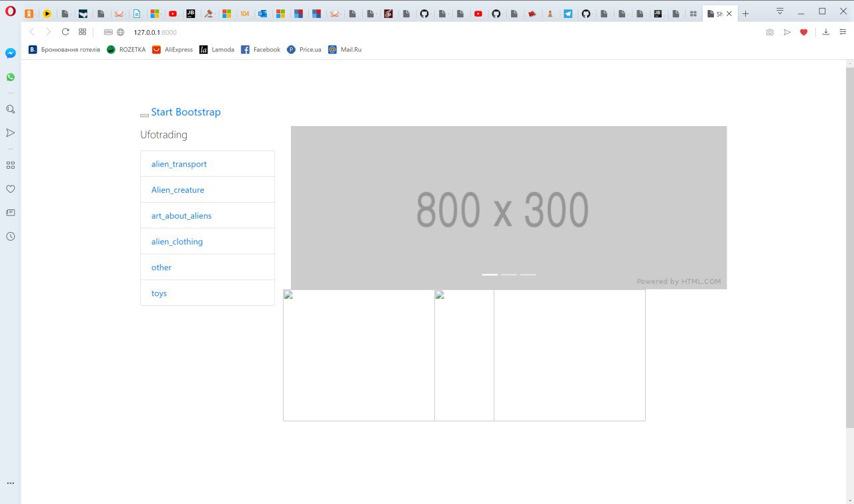Switch to the 104 tab

click(244, 13)
